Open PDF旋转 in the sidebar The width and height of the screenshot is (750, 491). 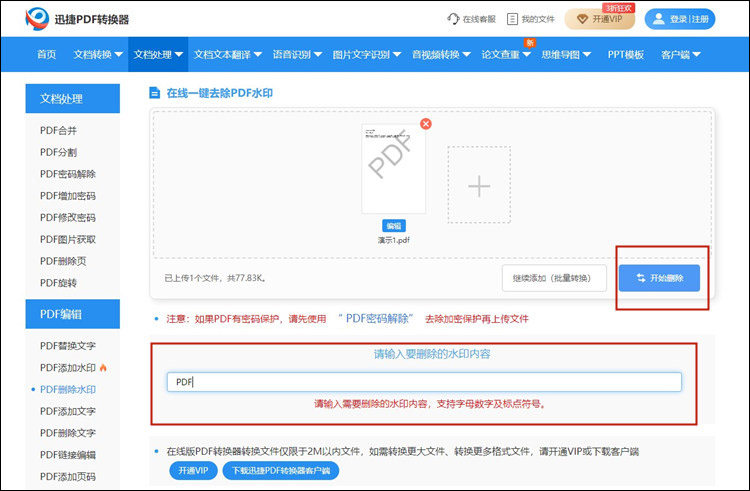pyautogui.click(x=58, y=283)
